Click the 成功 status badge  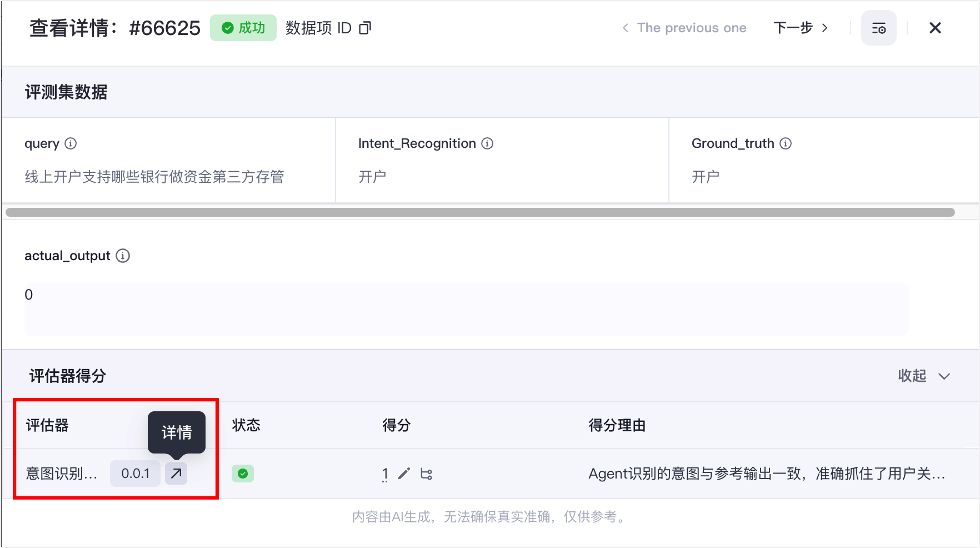click(243, 28)
